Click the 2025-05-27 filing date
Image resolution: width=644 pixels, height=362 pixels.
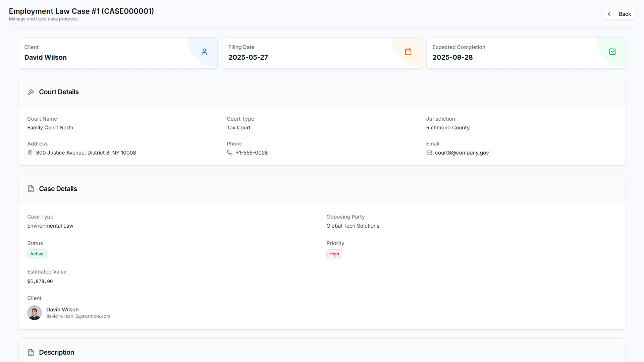248,57
